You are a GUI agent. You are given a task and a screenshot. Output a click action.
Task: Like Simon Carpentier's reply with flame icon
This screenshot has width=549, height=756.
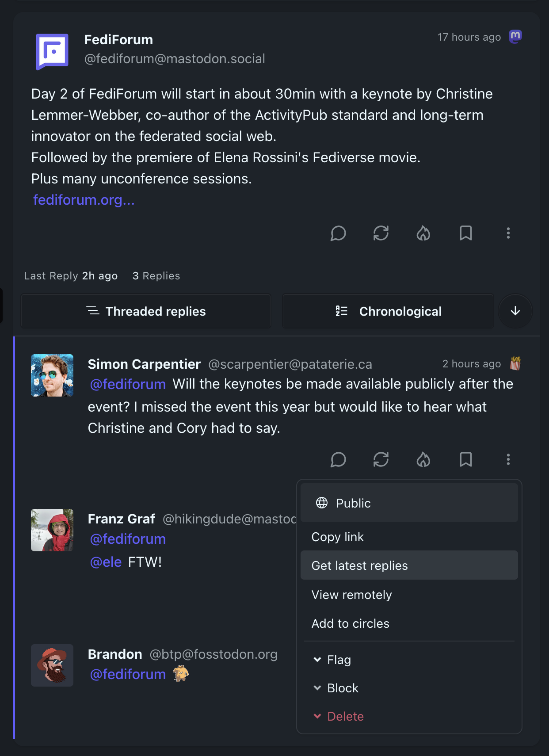(423, 459)
